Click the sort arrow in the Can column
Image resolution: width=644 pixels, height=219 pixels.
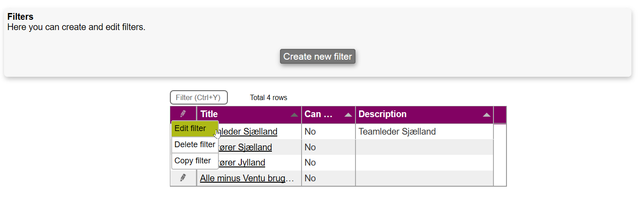pyautogui.click(x=348, y=115)
